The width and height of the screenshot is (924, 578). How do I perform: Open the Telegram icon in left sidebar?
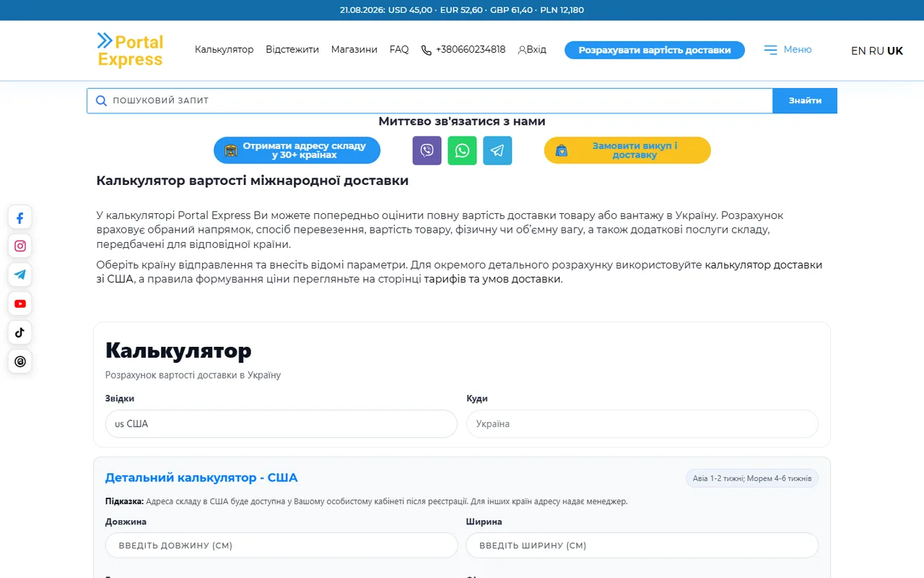coord(19,275)
